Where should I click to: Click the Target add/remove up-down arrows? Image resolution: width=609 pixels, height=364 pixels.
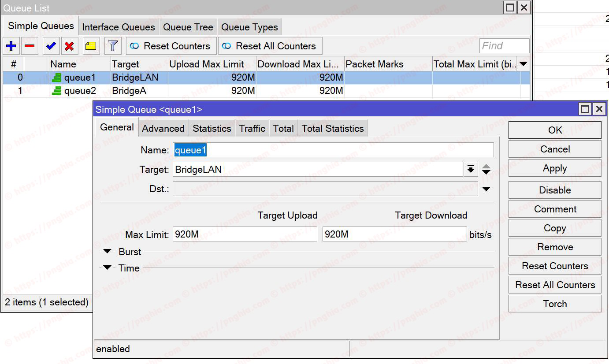(486, 169)
